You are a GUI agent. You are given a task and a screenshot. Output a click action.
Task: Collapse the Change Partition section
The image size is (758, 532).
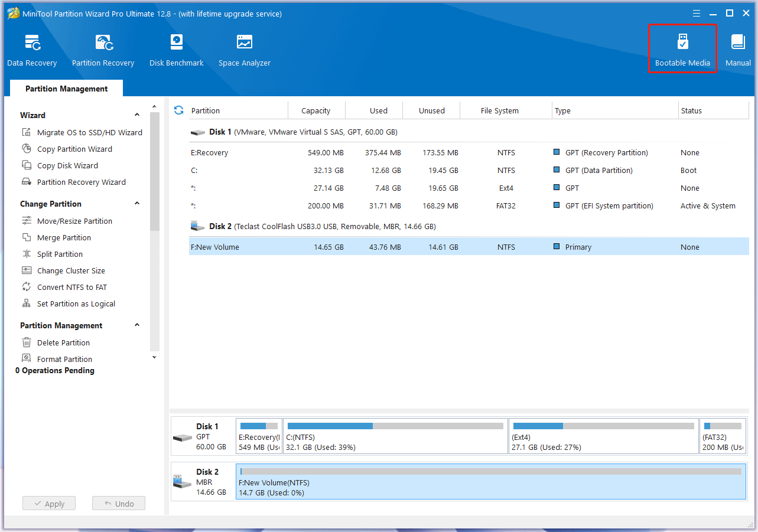coord(137,204)
